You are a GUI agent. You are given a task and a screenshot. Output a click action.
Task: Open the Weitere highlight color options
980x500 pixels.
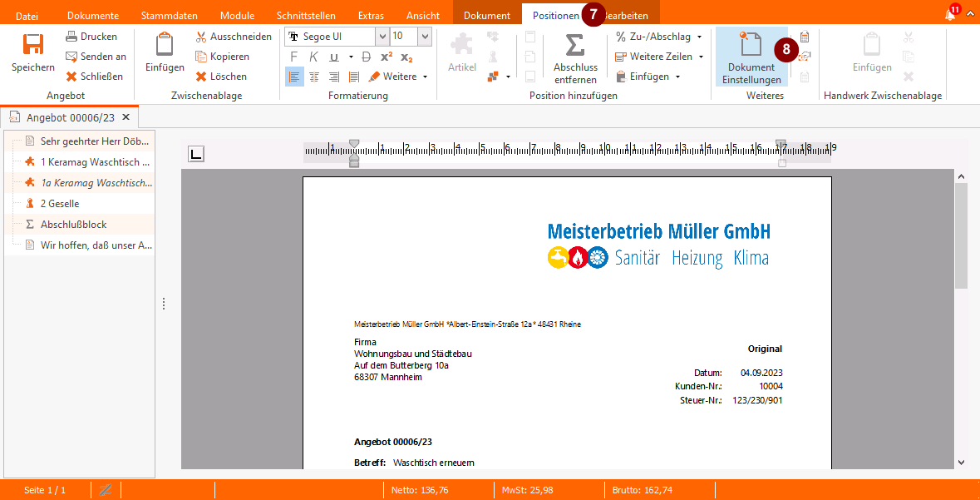tap(399, 77)
